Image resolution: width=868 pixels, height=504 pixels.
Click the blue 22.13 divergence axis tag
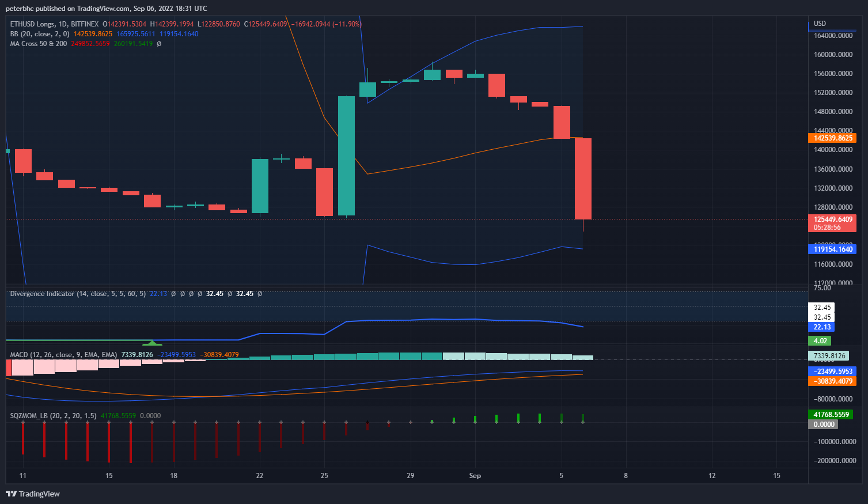(822, 327)
